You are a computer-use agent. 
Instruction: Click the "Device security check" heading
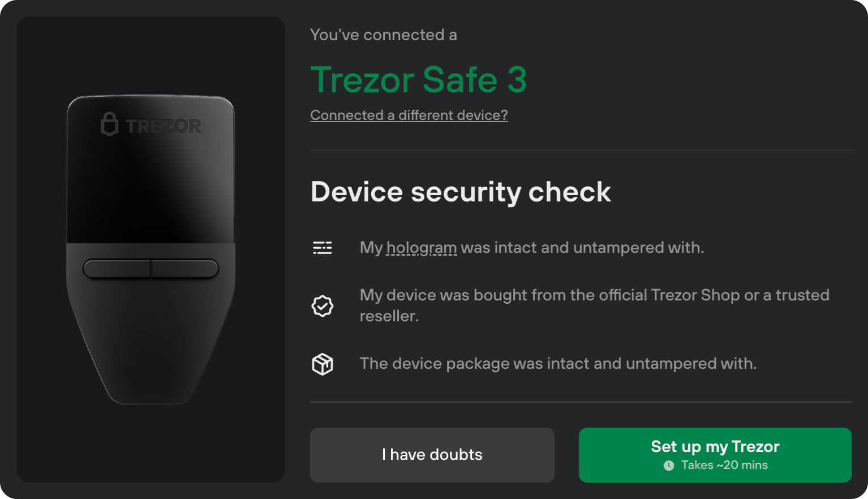(x=461, y=192)
